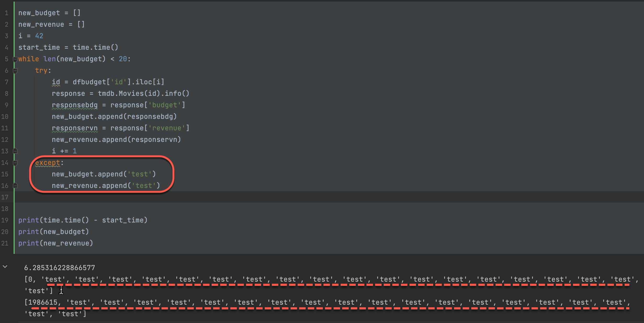
Task: Click print(new_revenue) on line 21
Action: [x=55, y=243]
